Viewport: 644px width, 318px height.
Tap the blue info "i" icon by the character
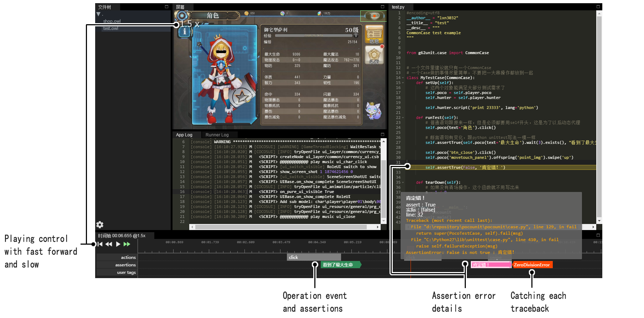(185, 32)
